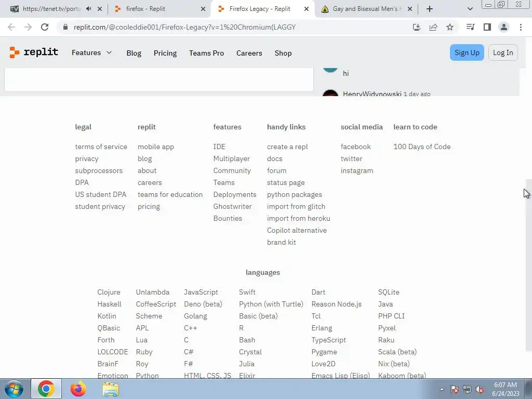Open 100 Days of Code link
532x399 pixels.
coord(422,147)
